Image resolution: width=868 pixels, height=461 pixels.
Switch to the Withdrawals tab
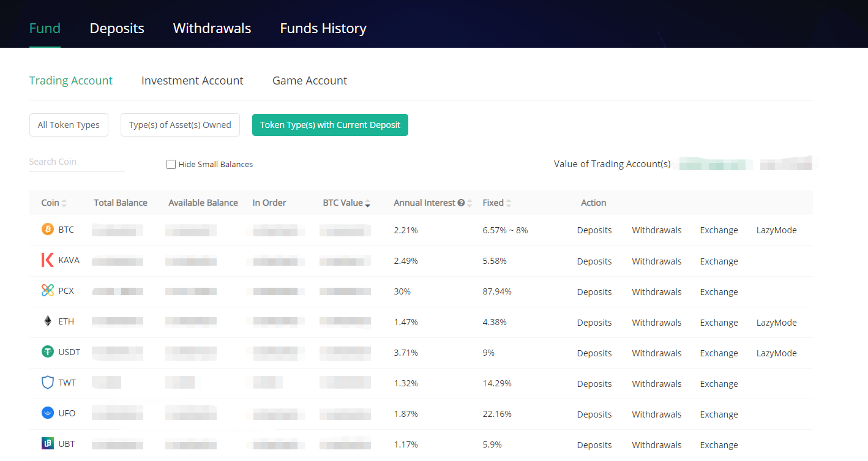(212, 28)
